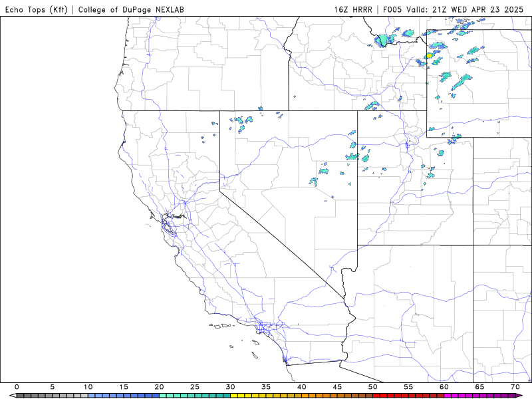Click the colorbar label '15'

pos(124,387)
